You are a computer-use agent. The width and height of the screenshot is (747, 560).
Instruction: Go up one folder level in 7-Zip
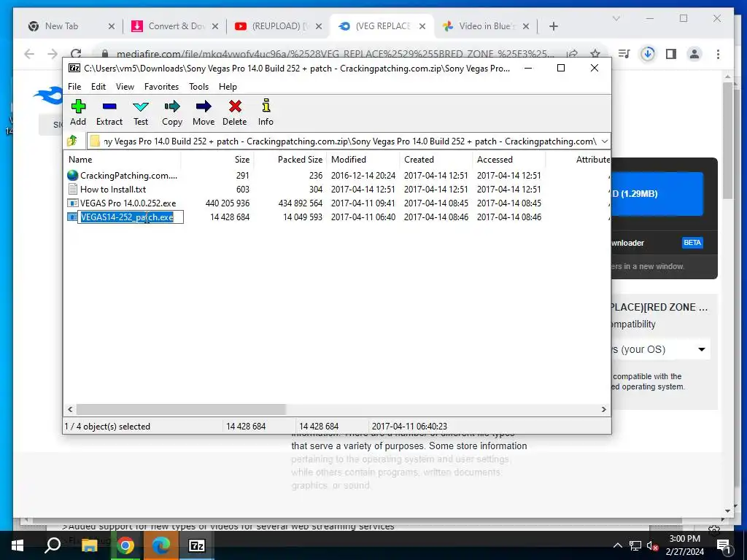point(72,141)
